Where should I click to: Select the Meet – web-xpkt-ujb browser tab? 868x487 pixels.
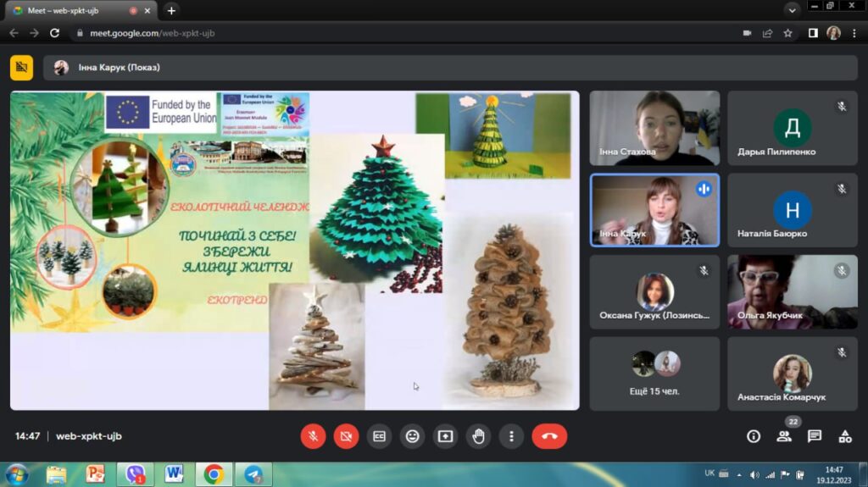(x=76, y=10)
